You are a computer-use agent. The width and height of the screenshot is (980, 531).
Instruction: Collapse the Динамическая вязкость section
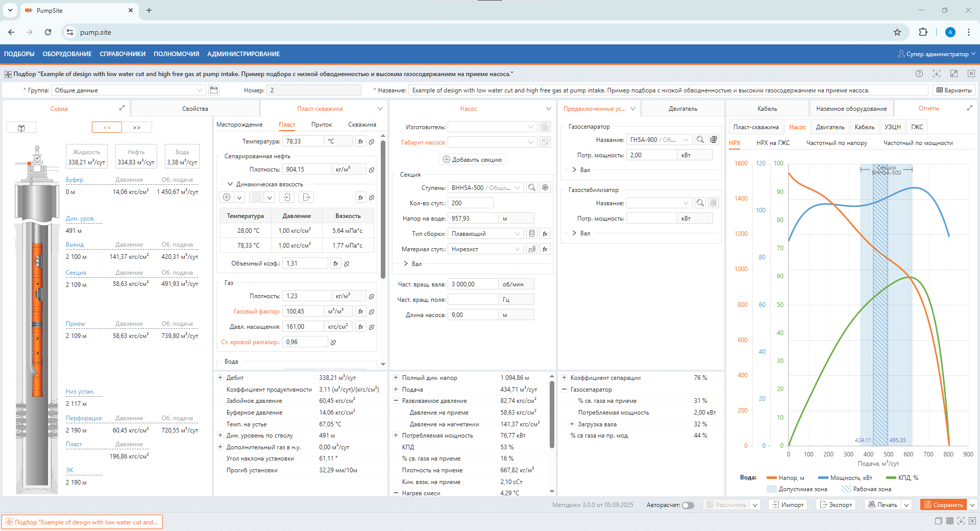[230, 184]
